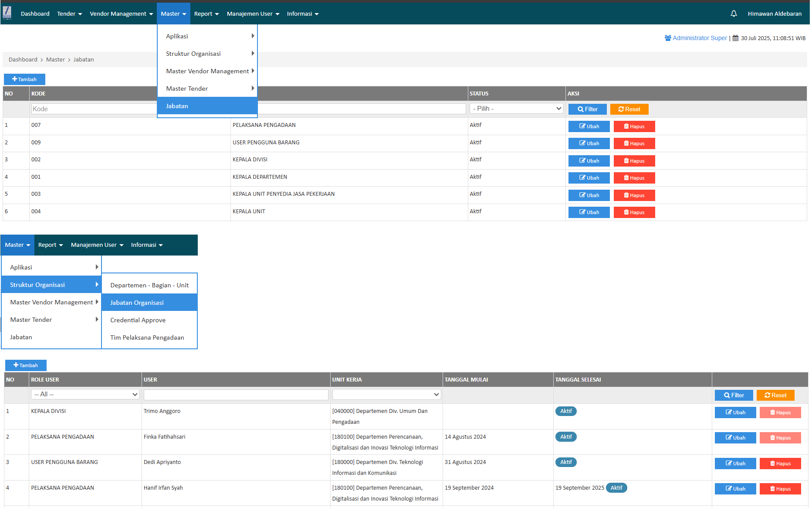Click the orange Reset button in the Jabatan table

point(629,109)
